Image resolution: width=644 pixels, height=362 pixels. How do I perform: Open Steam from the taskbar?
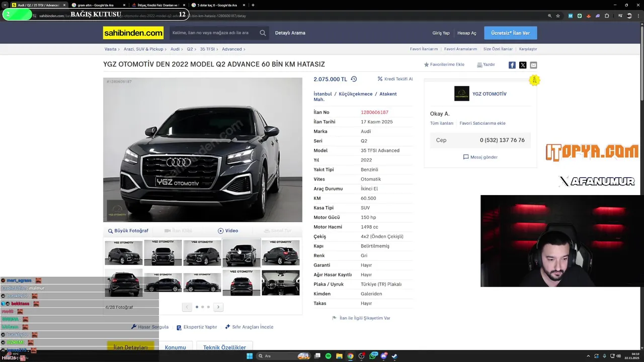click(x=394, y=356)
